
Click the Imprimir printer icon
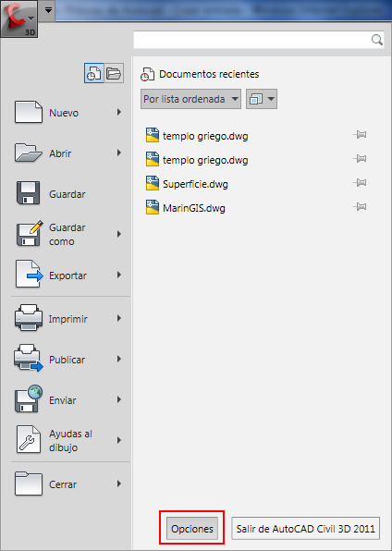29,318
